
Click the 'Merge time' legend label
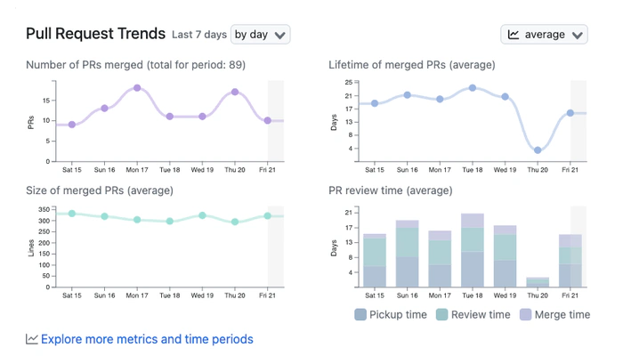[562, 314]
